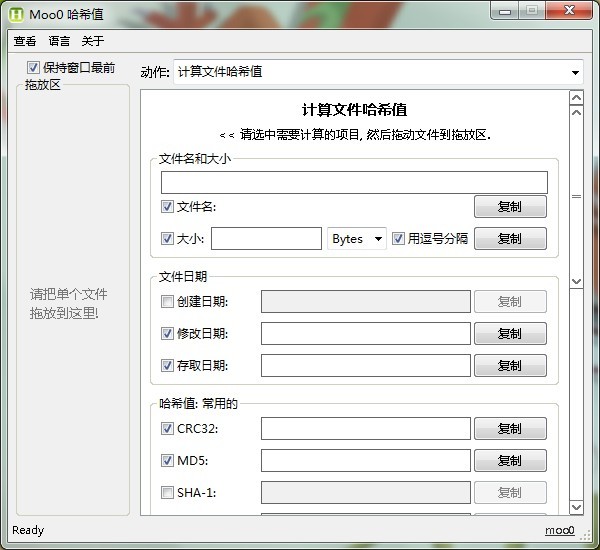This screenshot has width=600, height=550.
Task: Toggle the 保持窗口最前 checkbox
Action: [34, 68]
